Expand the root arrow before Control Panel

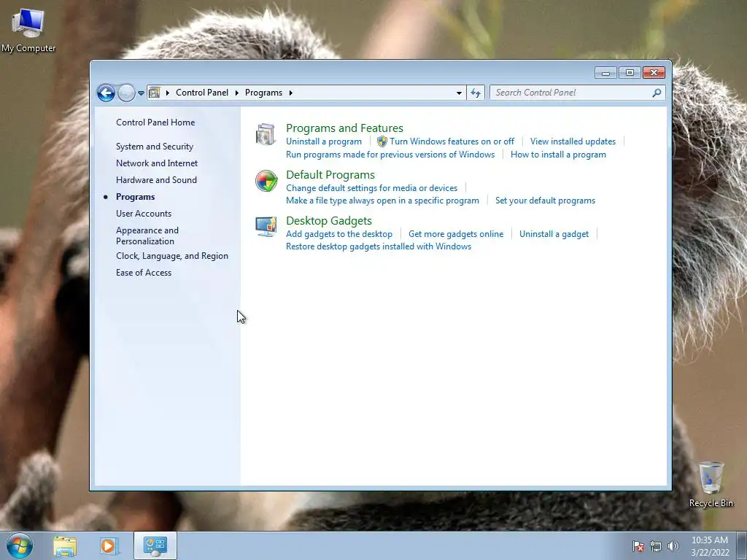coord(167,93)
